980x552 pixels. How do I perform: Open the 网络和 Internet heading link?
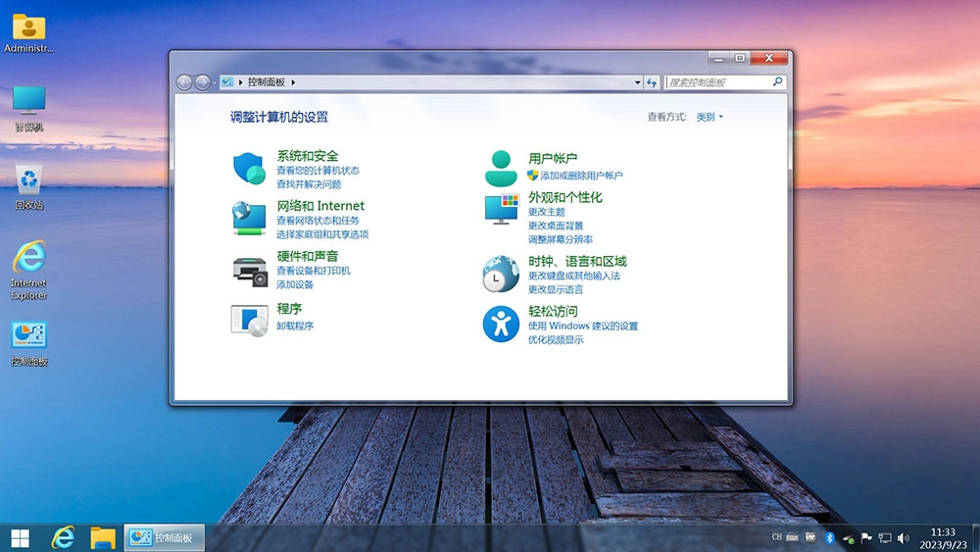click(x=320, y=206)
